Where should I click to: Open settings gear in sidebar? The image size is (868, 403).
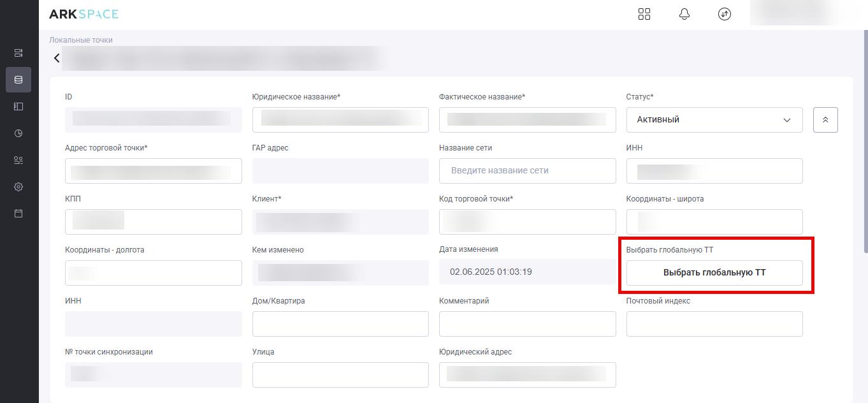pyautogui.click(x=18, y=187)
